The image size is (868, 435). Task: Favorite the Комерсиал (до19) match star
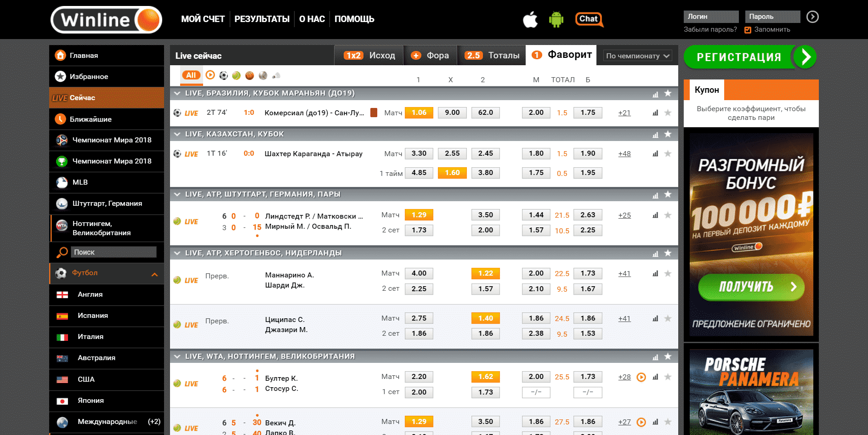668,113
